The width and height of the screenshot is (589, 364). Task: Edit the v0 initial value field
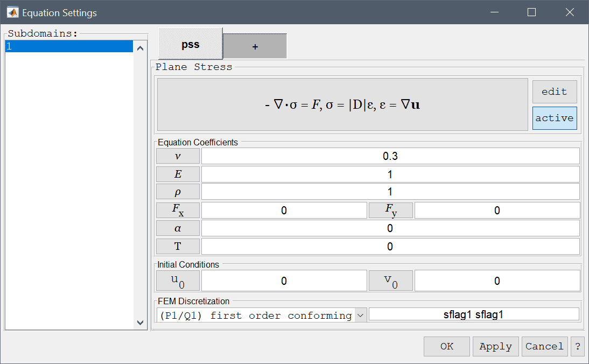497,281
